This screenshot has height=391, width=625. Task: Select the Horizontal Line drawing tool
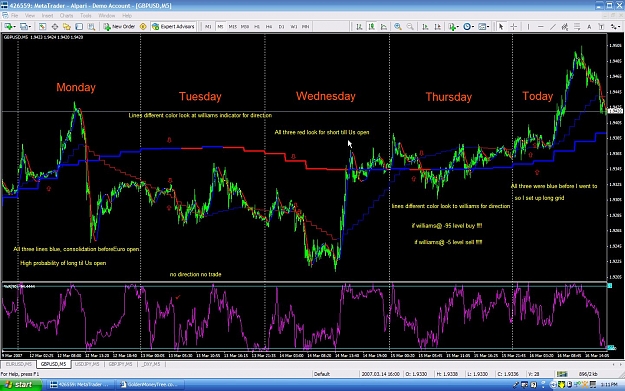541,26
